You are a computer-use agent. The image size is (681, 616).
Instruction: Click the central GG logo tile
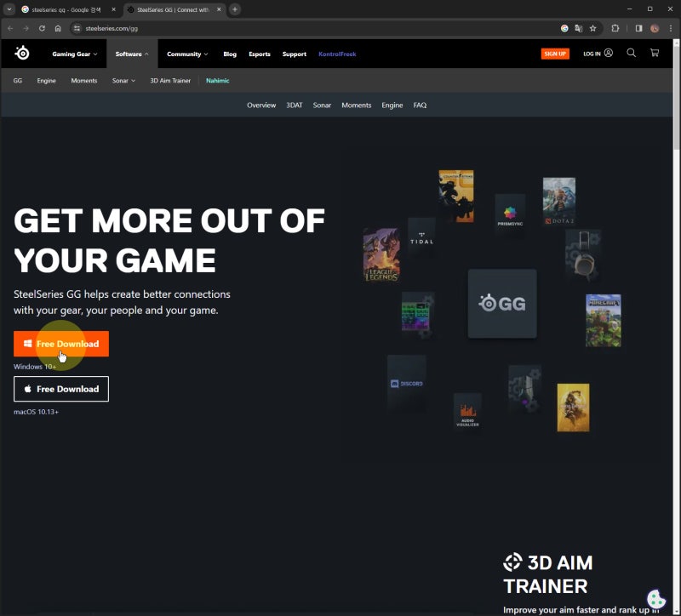[501, 300]
